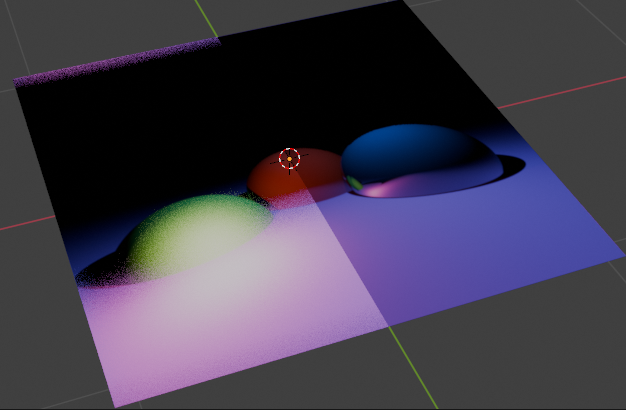Viewport: 626px width, 410px height.
Task: Click the dark shadow cast by blue sphere
Action: [x=513, y=165]
